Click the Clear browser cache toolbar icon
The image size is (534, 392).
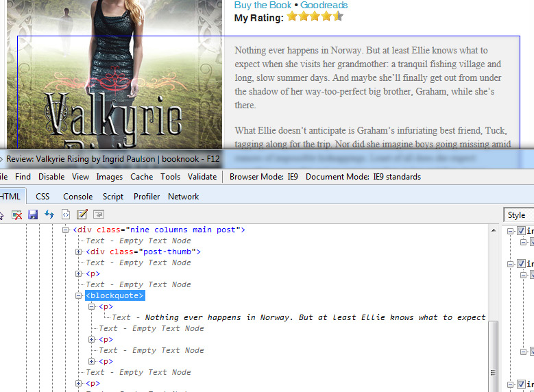[x=17, y=215]
